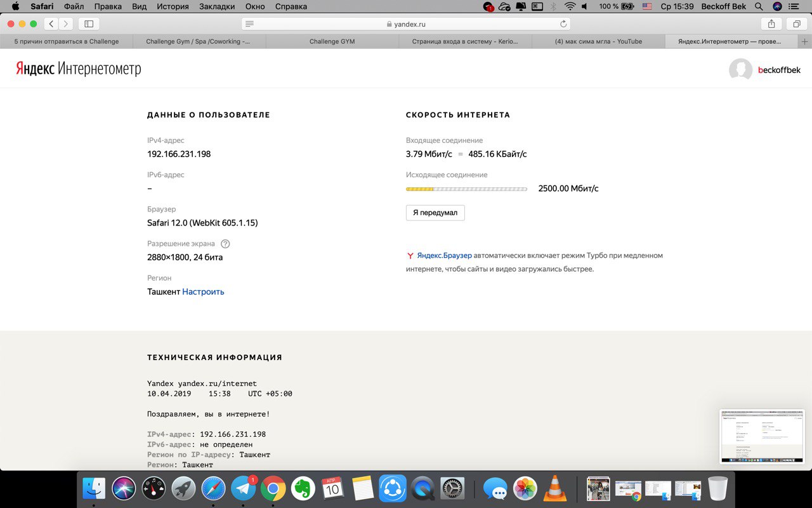This screenshot has width=812, height=508.
Task: Reload the page with the refresh icon
Action: click(563, 23)
